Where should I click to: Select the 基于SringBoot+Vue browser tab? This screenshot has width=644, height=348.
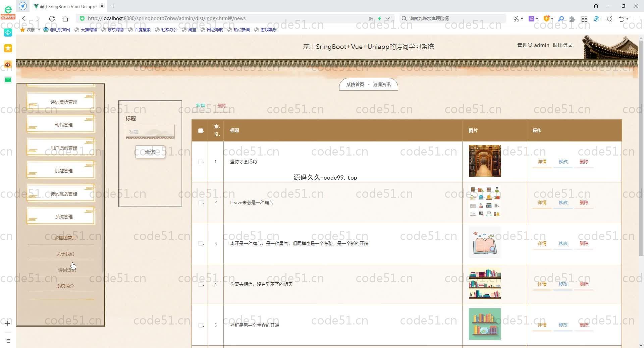click(68, 6)
